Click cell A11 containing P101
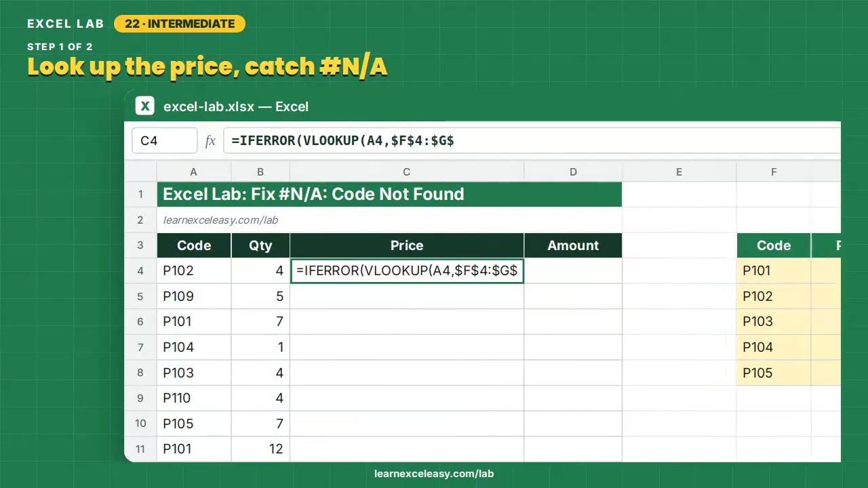The height and width of the screenshot is (488, 868). [x=194, y=449]
